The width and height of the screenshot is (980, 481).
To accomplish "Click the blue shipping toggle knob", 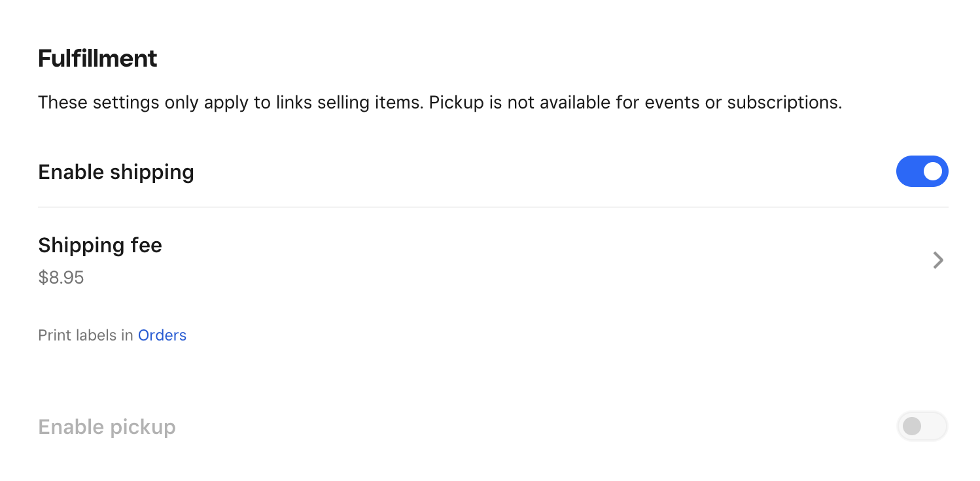I will click(x=932, y=171).
